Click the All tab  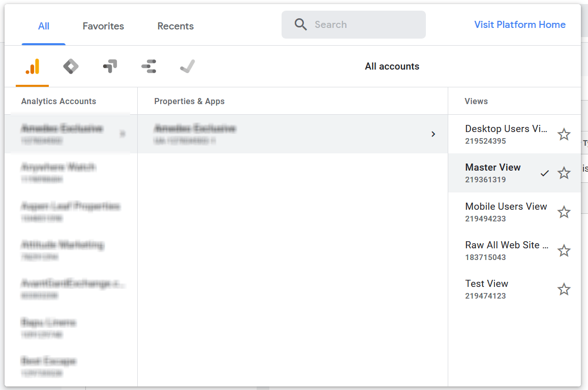[x=43, y=26]
